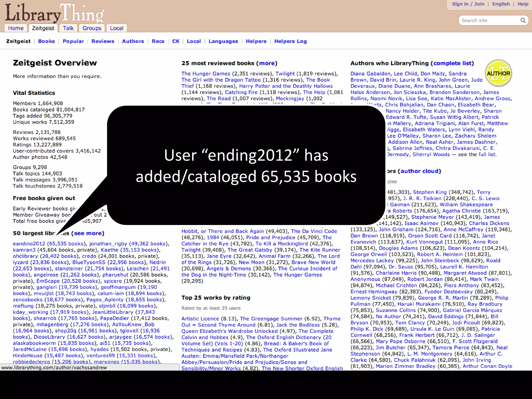Open the Home tab
Screen dimensions: 532x399
pos(16,28)
